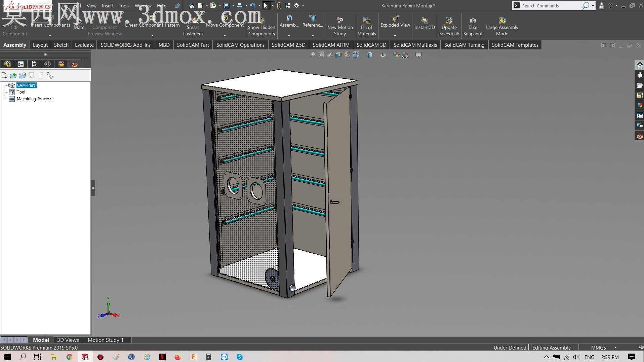
Task: Activate the Select cursor tool
Action: 266,6
